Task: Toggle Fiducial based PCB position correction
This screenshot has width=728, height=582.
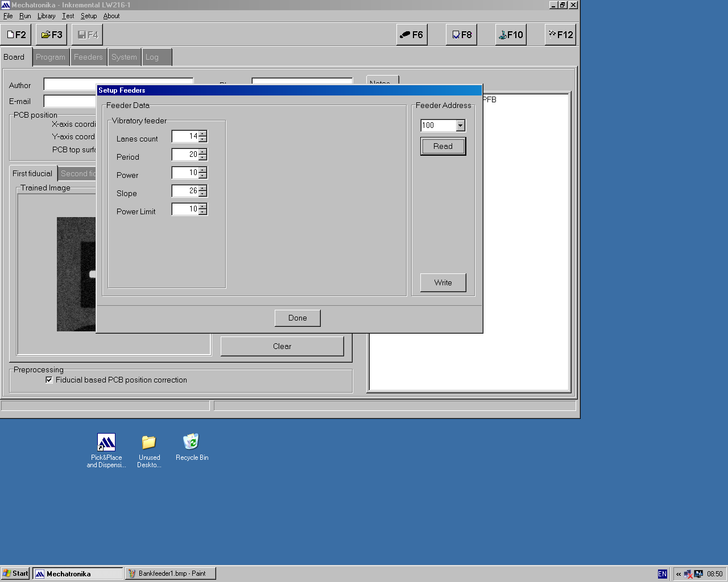Action: tap(49, 380)
